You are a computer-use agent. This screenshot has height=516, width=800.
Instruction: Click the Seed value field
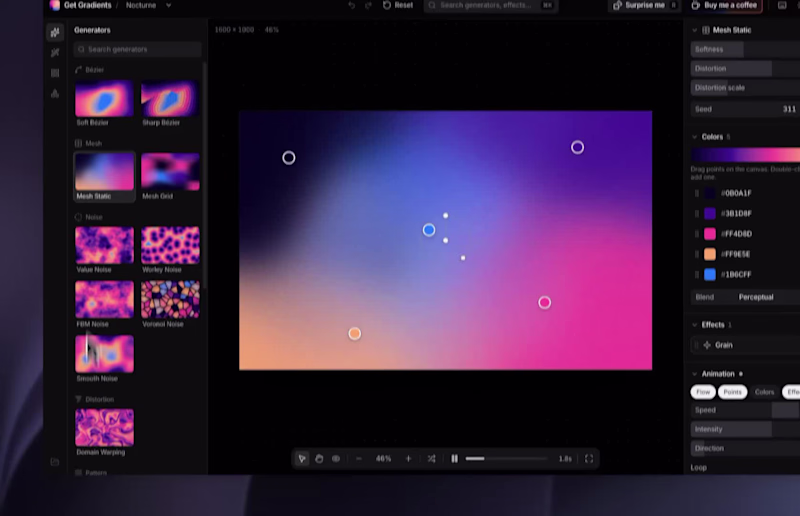[745, 109]
